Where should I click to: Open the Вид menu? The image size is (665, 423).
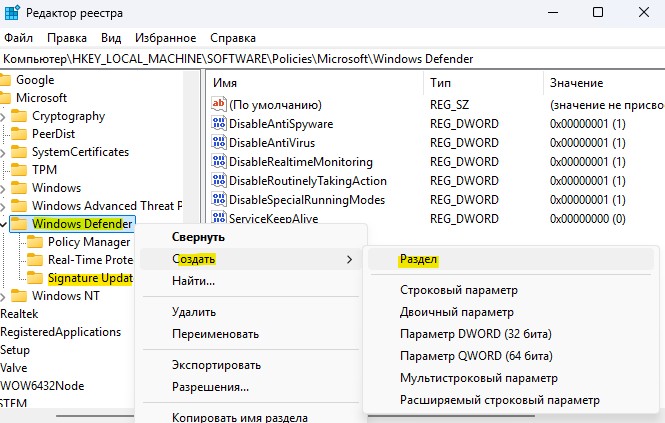pos(111,38)
